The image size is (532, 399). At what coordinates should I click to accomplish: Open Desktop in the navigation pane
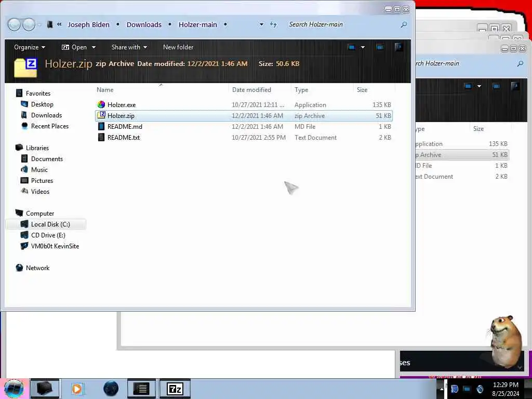tap(42, 104)
